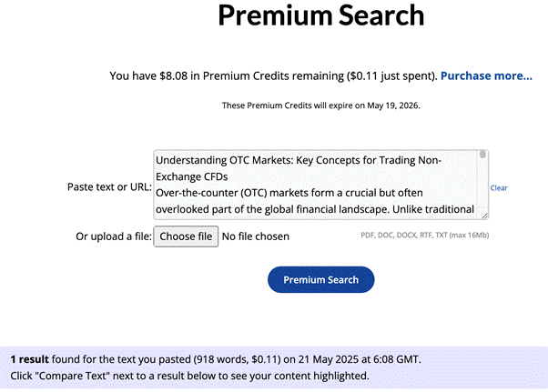
Task: Click the "Or upload a file:" label
Action: [x=113, y=236]
